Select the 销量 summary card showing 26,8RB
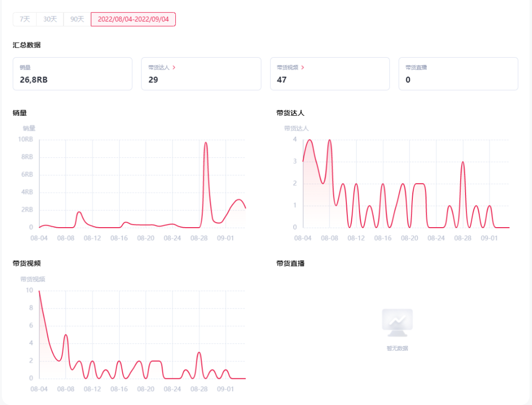 click(72, 74)
